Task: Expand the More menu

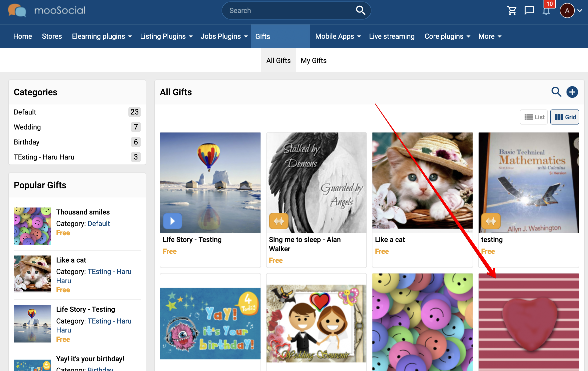Action: click(490, 36)
